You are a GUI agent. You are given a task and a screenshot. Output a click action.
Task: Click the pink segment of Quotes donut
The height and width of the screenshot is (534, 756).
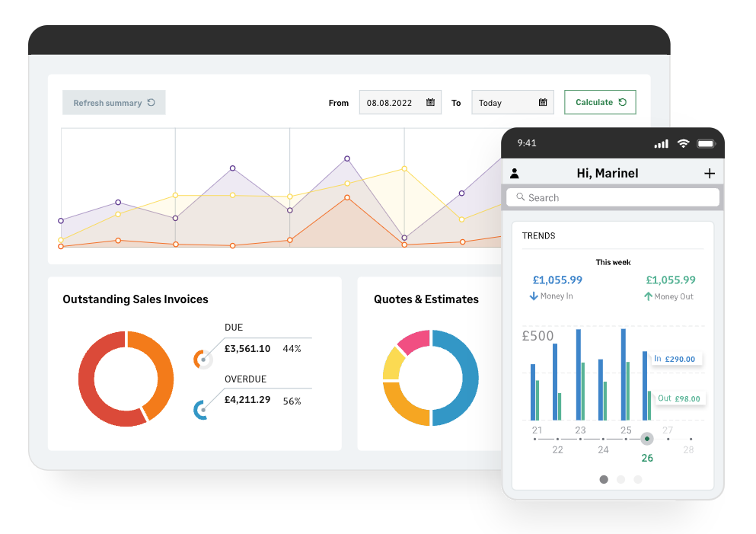(x=415, y=340)
